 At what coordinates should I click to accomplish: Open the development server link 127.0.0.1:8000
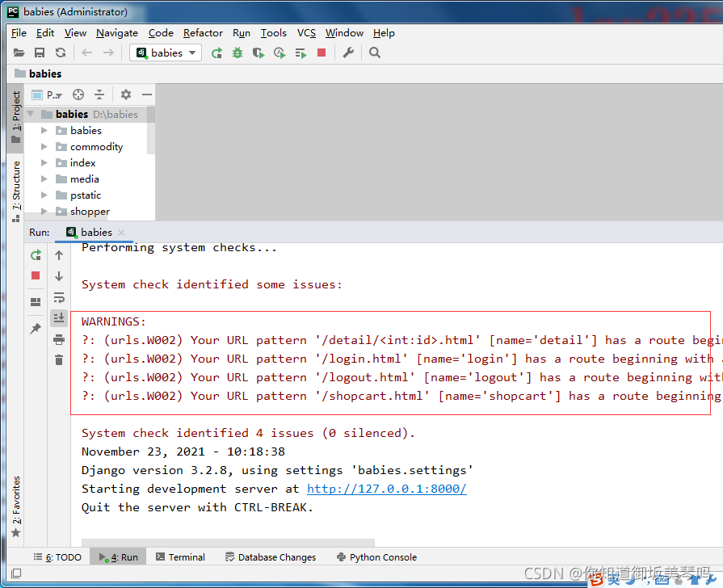tap(386, 489)
